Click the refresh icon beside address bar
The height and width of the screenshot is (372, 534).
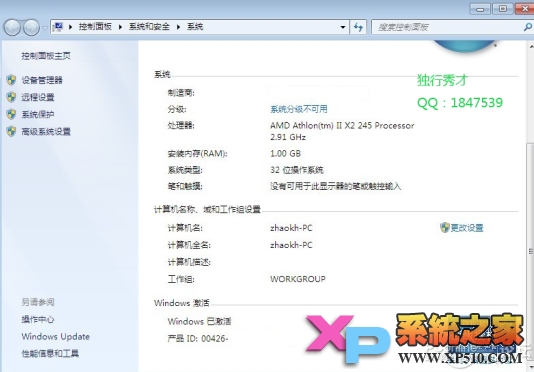(358, 27)
